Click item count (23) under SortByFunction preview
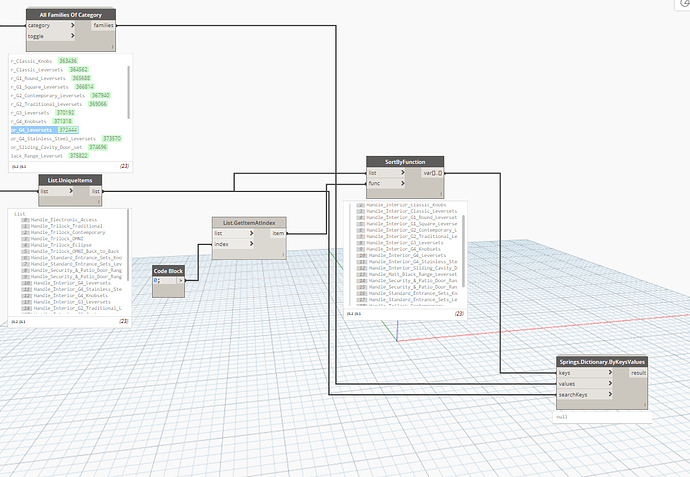The width and height of the screenshot is (690, 477). (459, 314)
